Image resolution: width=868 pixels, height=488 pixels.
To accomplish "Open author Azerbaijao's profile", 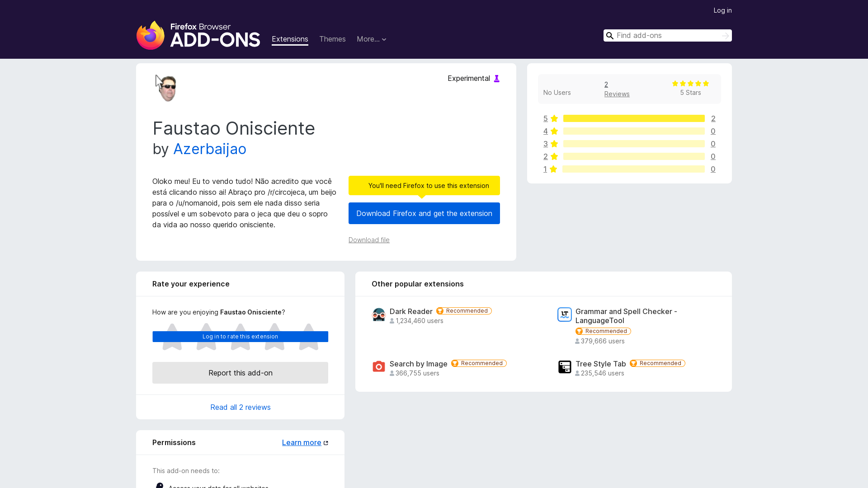I will click(x=210, y=149).
